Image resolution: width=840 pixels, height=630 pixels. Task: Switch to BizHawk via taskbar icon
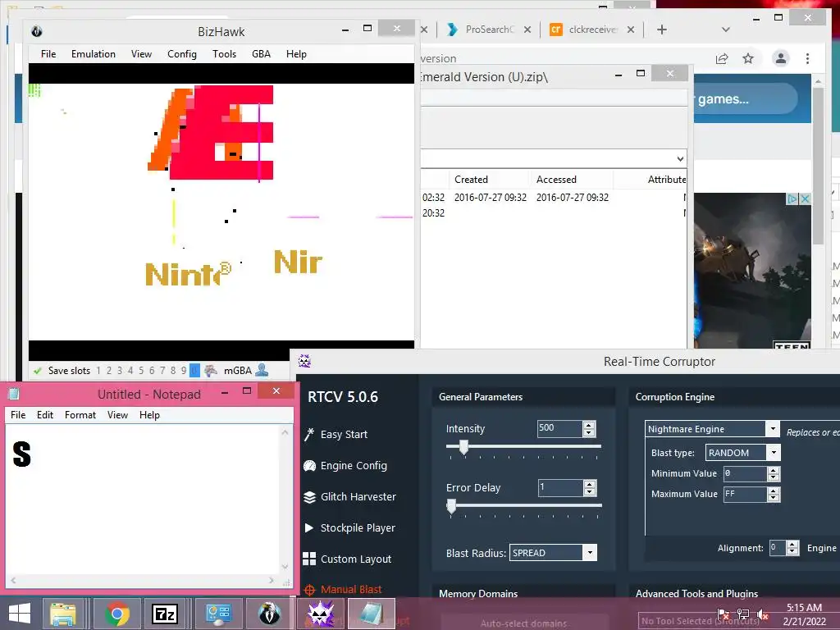(269, 614)
